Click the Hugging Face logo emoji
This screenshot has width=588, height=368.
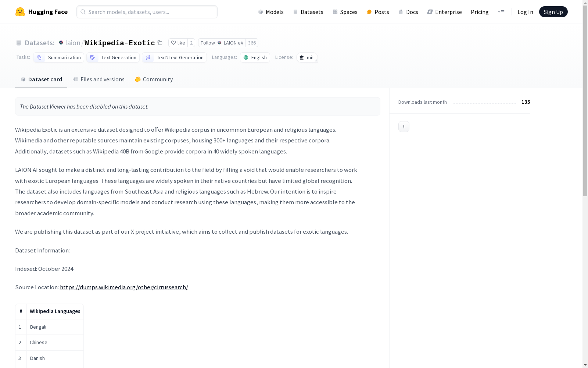coord(20,12)
